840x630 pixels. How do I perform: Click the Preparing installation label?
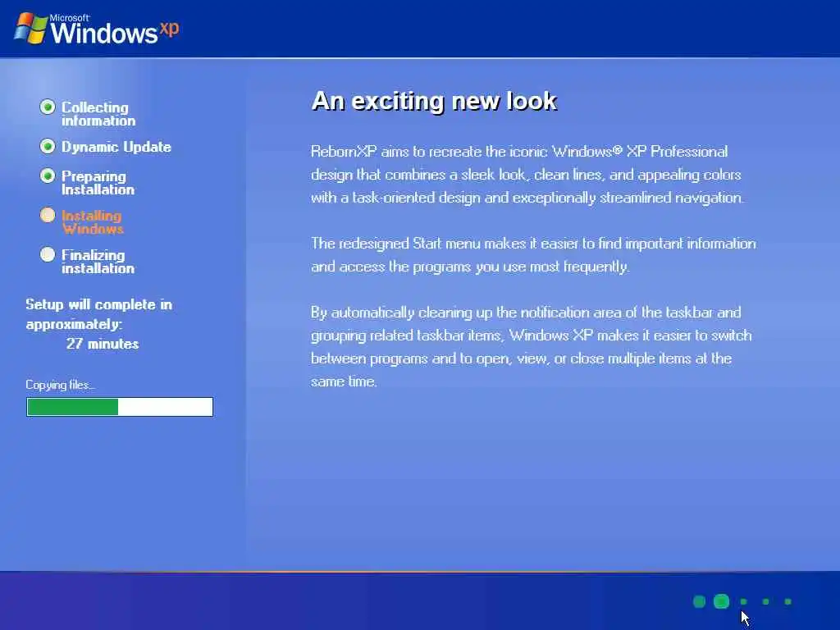click(98, 183)
